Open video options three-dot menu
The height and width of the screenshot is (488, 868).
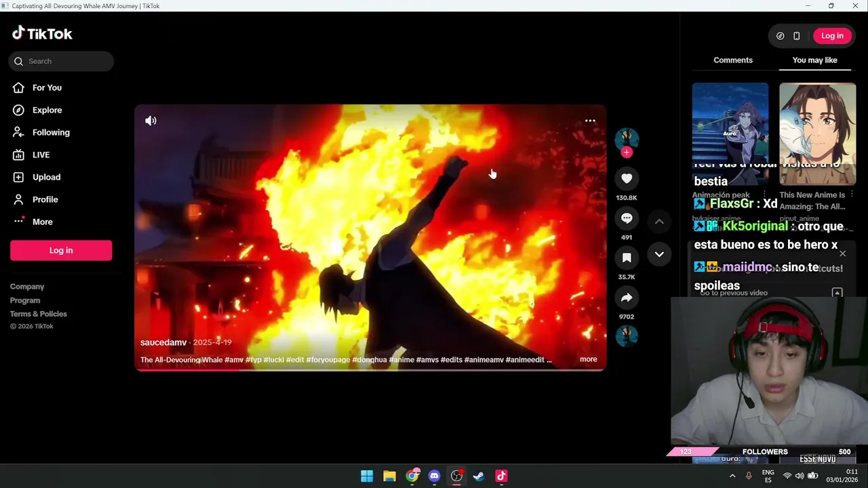(590, 121)
